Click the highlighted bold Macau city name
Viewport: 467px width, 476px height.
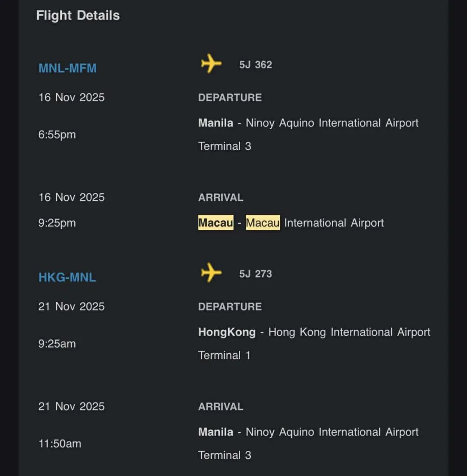pos(216,223)
